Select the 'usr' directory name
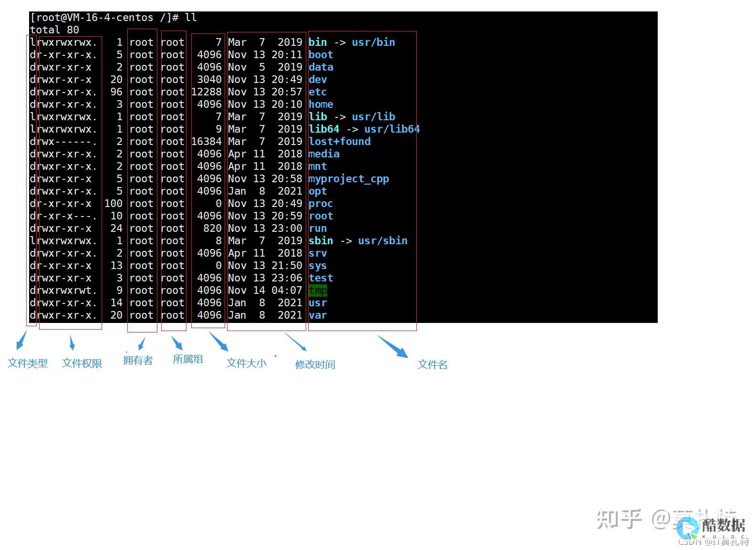Image resolution: width=756 pixels, height=550 pixels. (318, 303)
